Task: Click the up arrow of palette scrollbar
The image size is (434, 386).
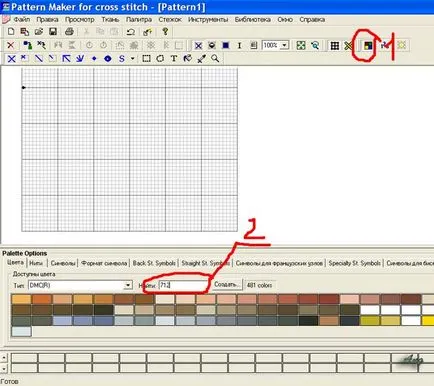Action: tap(4, 358)
